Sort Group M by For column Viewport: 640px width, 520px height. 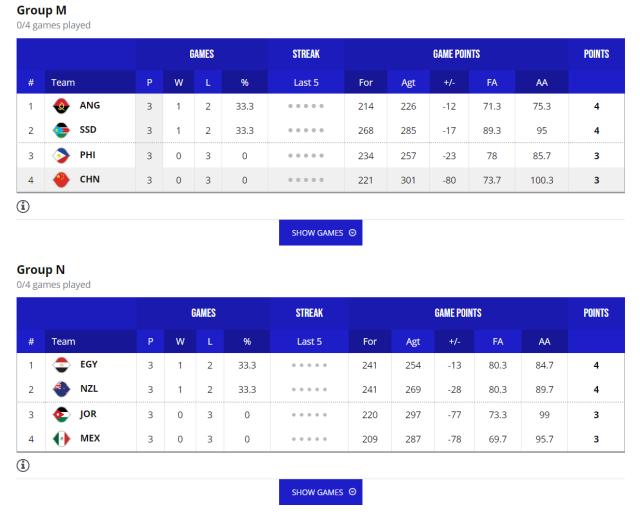(367, 83)
